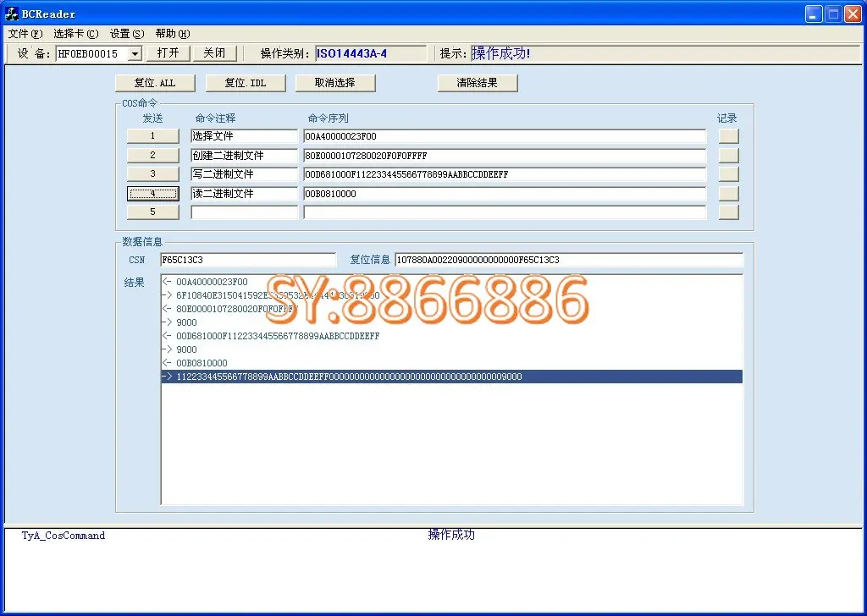The height and width of the screenshot is (616, 867).
Task: Open the device HF0EB00015 dropdown arrow
Action: click(x=135, y=53)
